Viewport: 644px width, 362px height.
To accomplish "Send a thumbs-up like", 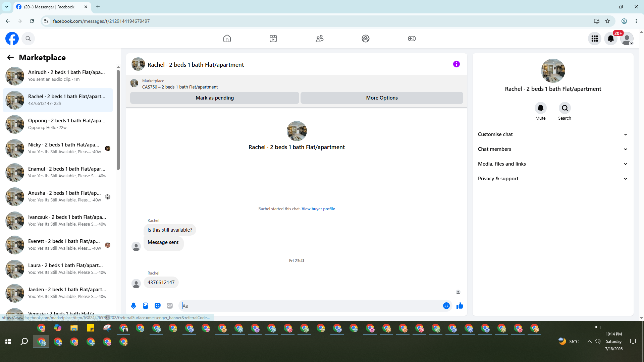I will click(x=460, y=306).
